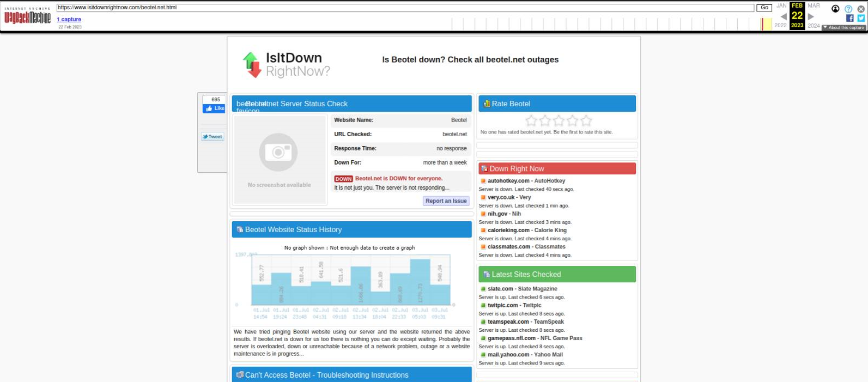Click the red DOWN status badge
Image resolution: width=868 pixels, height=382 pixels.
point(343,179)
